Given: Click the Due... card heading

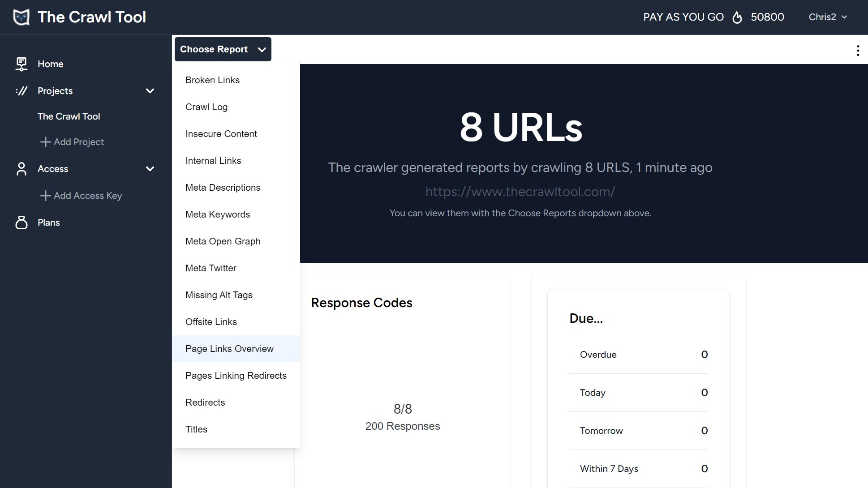Looking at the screenshot, I should 586,318.
